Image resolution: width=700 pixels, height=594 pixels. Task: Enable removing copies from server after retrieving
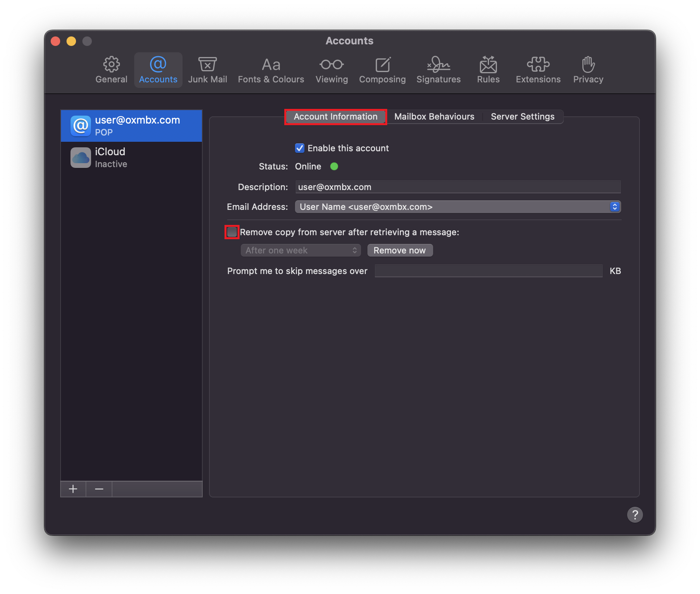(232, 232)
